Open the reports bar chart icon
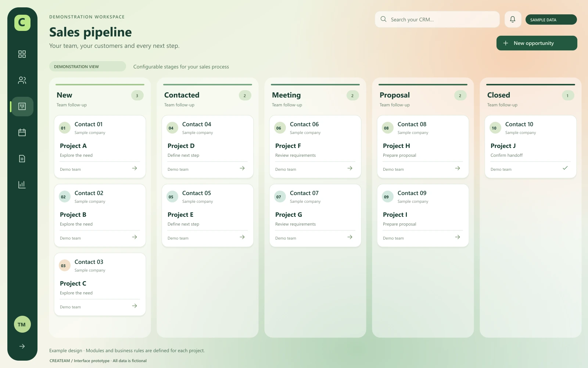 tap(22, 184)
